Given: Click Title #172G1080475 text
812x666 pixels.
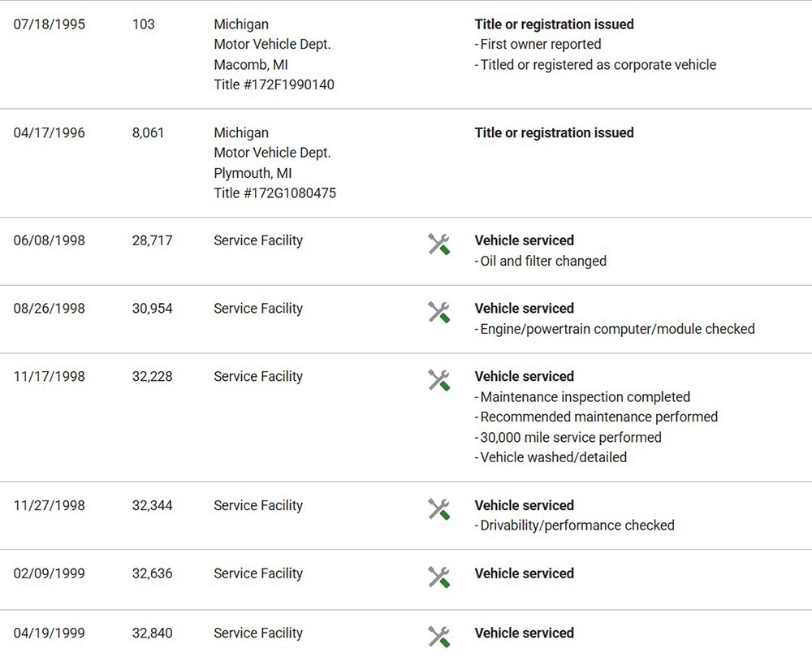Looking at the screenshot, I should pos(274,193).
